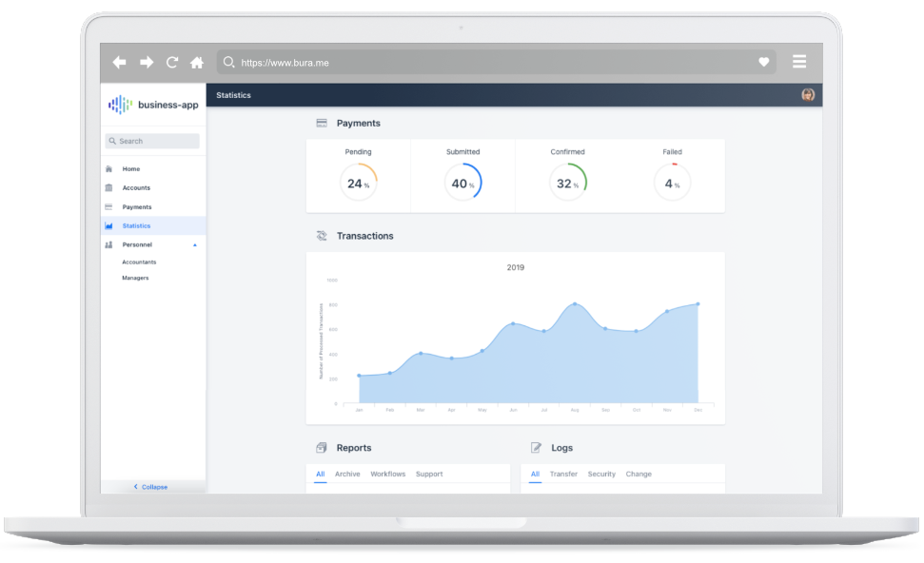Click the user avatar in header

[x=808, y=95]
